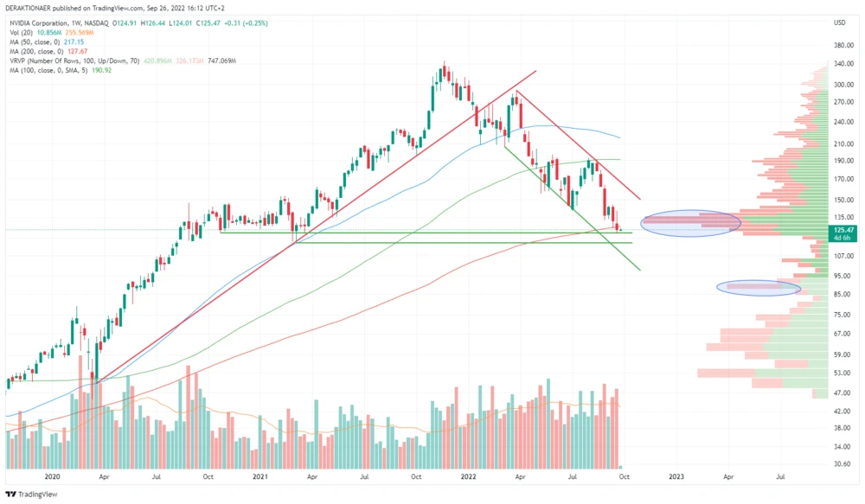This screenshot has width=865, height=504.
Task: Click the 2021 label on time axis
Action: click(x=260, y=475)
